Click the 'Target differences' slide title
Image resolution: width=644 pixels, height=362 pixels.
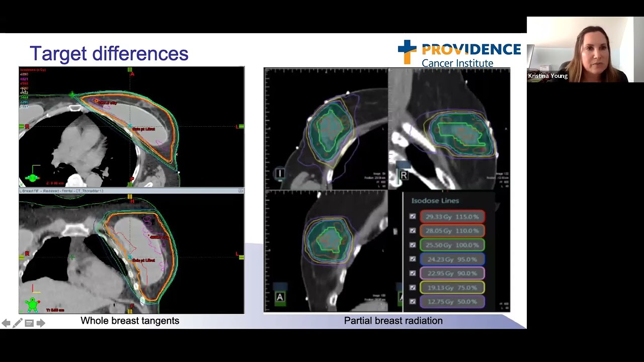(109, 53)
